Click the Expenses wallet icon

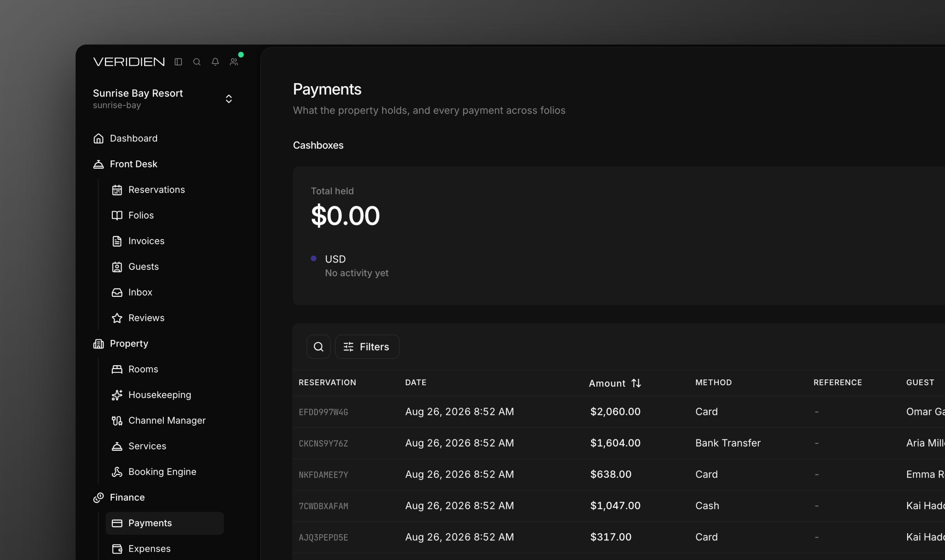[x=117, y=549]
